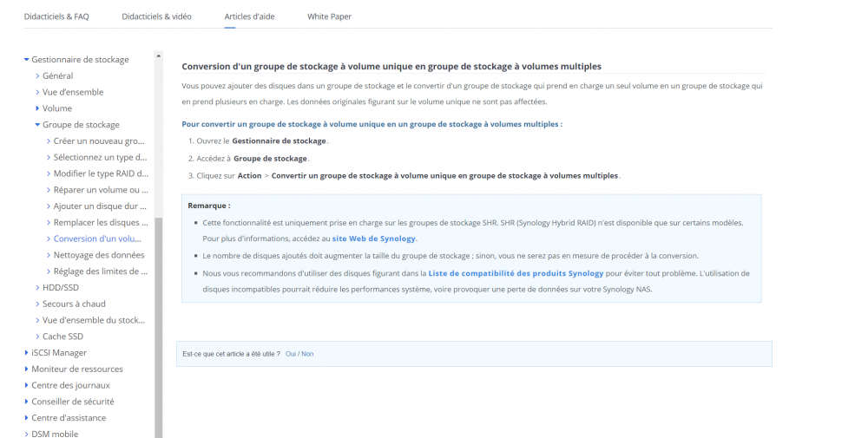Expand the Conseiller de sécurité arrow
This screenshot has width=868, height=438.
(x=27, y=402)
